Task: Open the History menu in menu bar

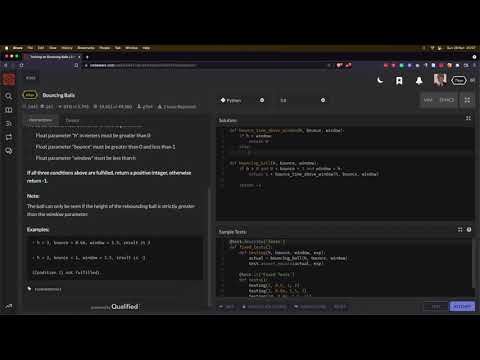Action: pos(67,48)
